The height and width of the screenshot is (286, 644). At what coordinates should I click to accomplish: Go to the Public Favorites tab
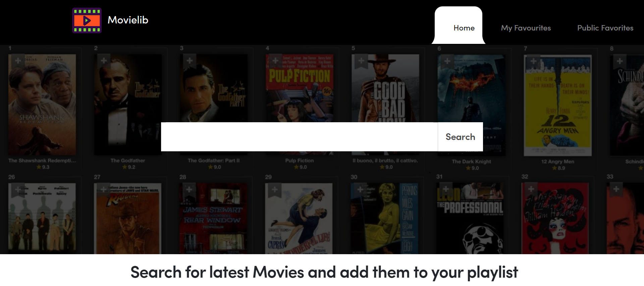pyautogui.click(x=605, y=28)
